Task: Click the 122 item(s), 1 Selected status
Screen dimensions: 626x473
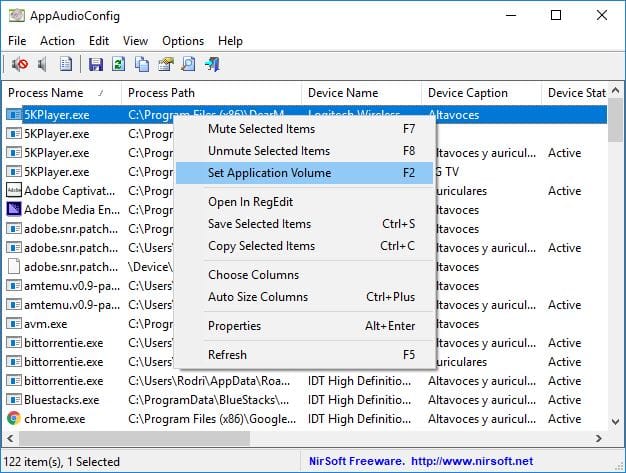Action: point(61,462)
